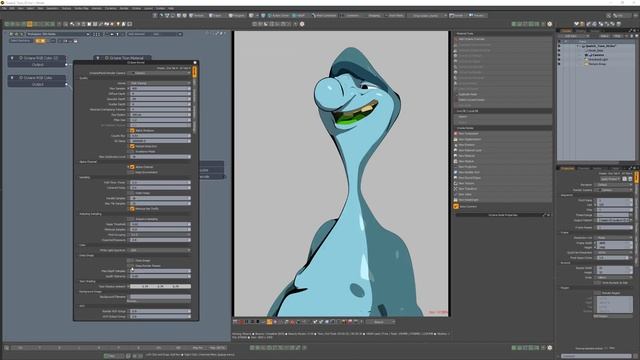
Task: Toggle the Keep Environment checkbox
Action: 132,172
